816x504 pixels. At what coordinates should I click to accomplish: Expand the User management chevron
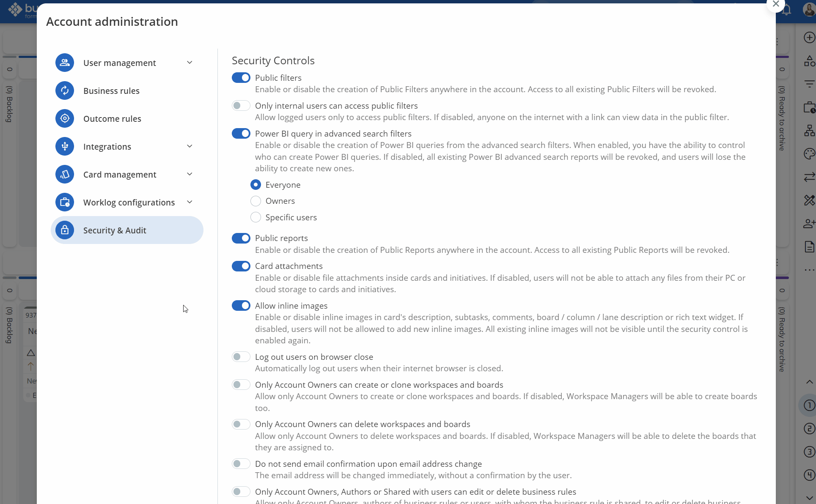click(x=190, y=63)
